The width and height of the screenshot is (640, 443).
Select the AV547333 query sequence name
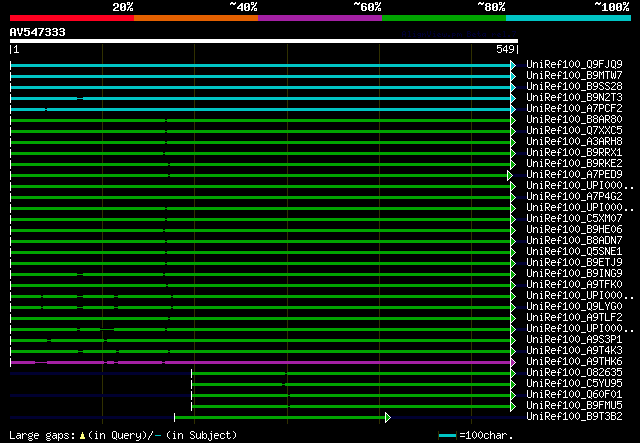[38, 33]
